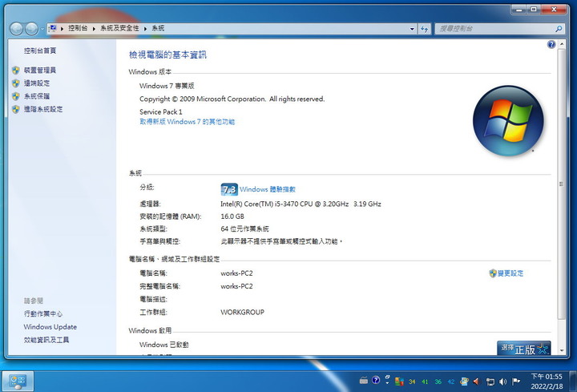This screenshot has height=392, width=577.
Task: Click the refresh icon beside the address bar
Action: [424, 29]
